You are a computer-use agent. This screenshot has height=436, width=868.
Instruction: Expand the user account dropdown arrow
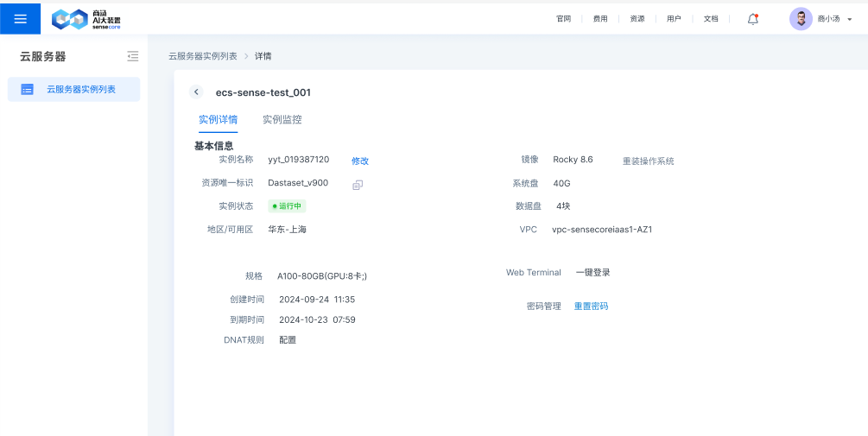pos(850,19)
